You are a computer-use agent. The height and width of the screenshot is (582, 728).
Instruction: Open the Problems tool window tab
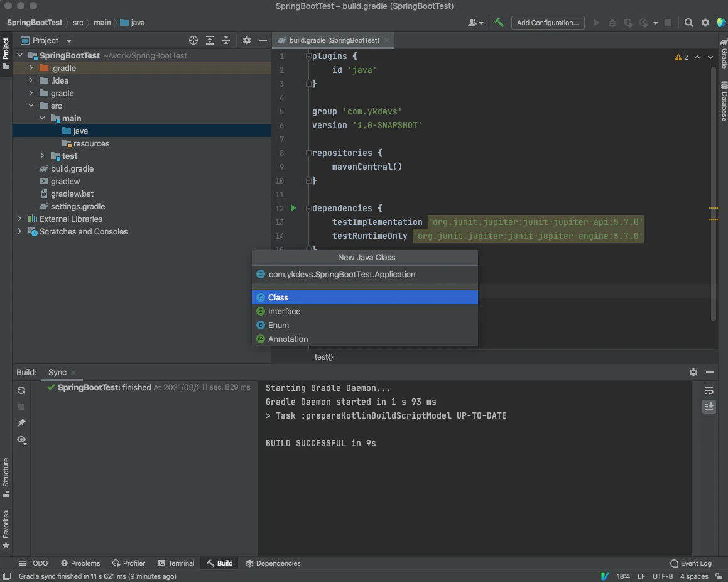(x=80, y=563)
